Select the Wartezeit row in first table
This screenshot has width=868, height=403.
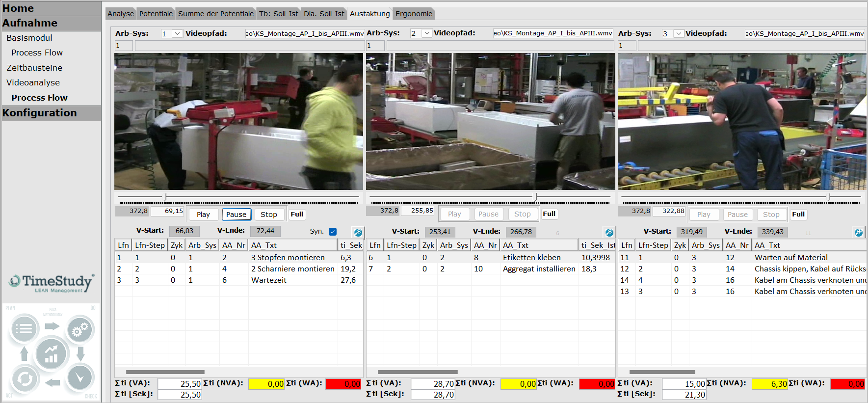click(239, 280)
